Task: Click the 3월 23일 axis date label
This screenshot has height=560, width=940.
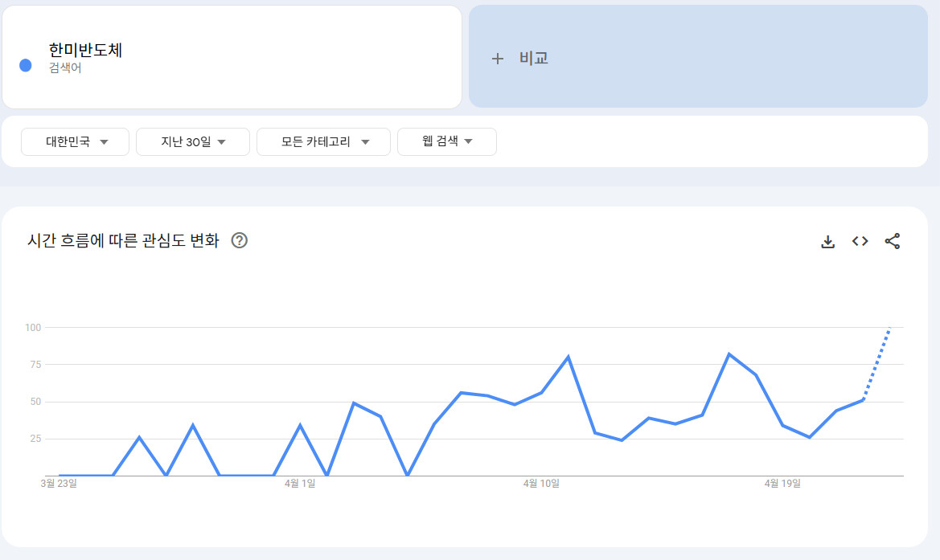Action: point(59,484)
